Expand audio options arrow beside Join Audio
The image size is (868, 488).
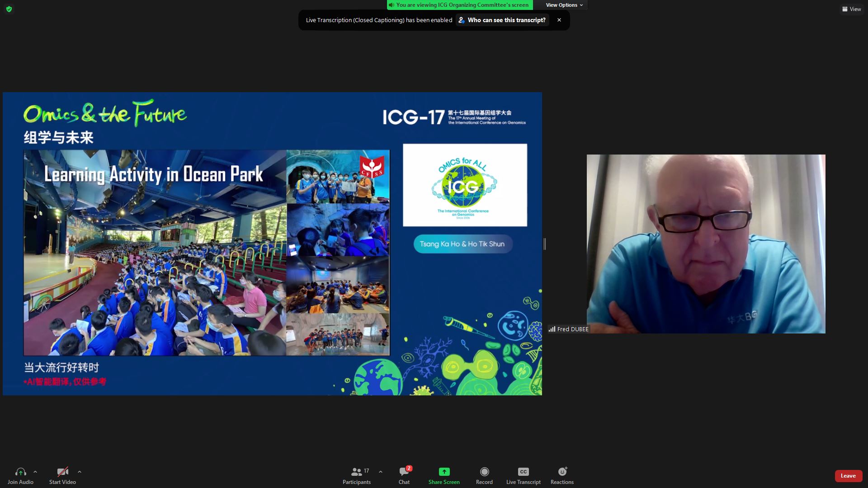point(35,472)
